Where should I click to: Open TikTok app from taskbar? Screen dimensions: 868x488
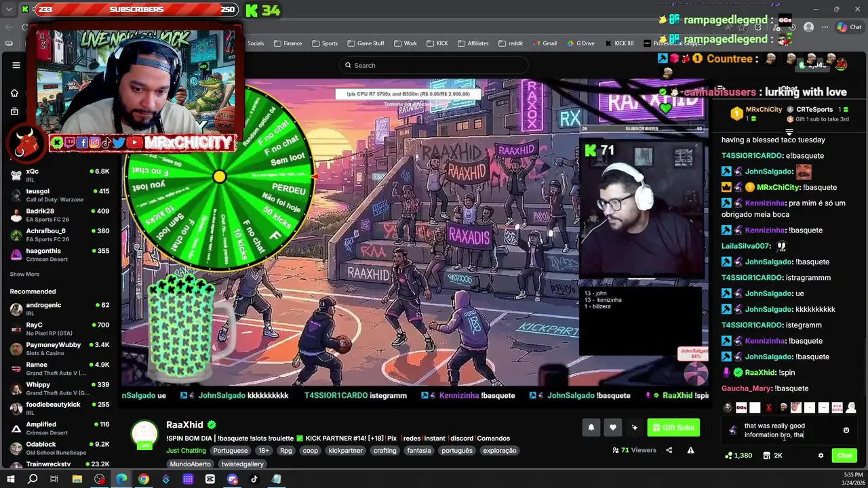pyautogui.click(x=254, y=479)
